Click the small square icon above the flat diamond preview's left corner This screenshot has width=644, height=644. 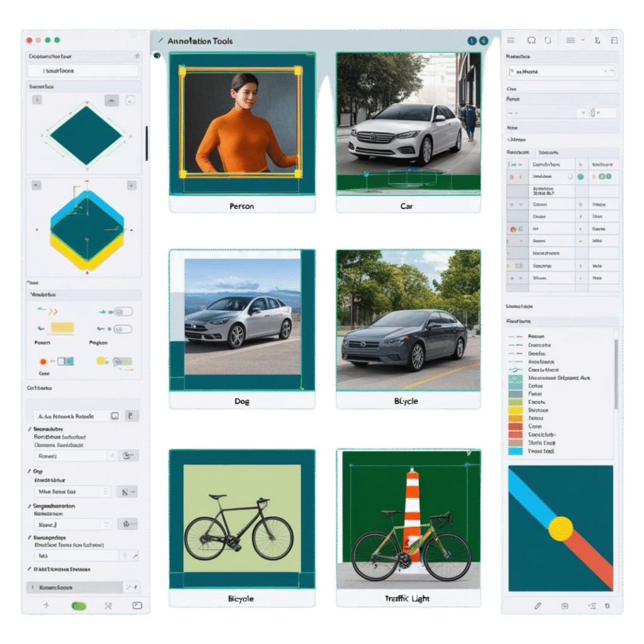[37, 99]
